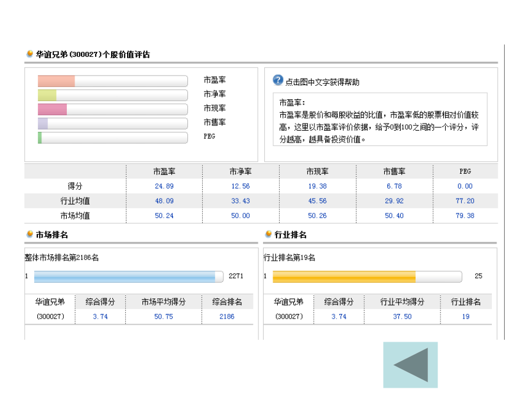Viewport: 532px width, 399px height.
Task: Click the 行业均值 row label
Action: [x=75, y=201]
